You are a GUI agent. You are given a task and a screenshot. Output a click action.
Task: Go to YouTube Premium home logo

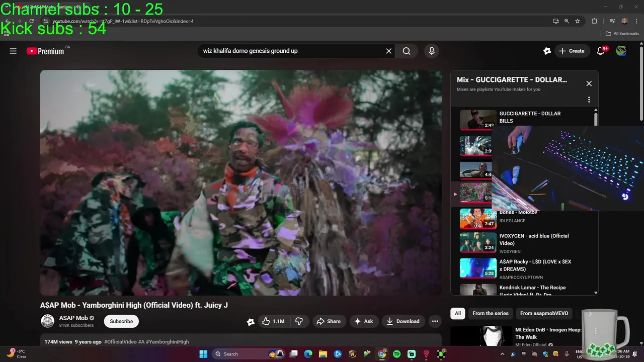[45, 51]
